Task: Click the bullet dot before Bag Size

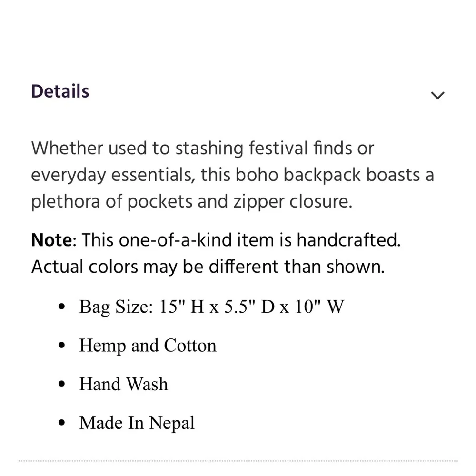Action: tap(60, 307)
